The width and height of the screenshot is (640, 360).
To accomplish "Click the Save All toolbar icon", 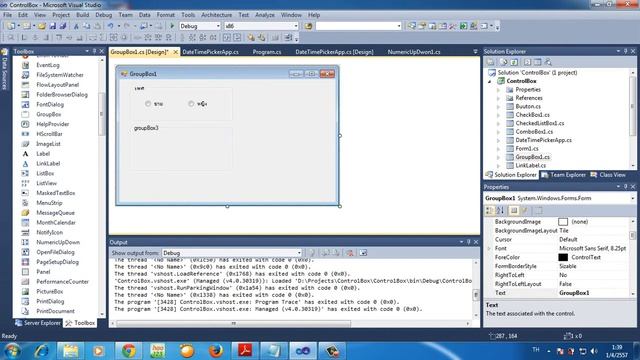I will click(63, 26).
